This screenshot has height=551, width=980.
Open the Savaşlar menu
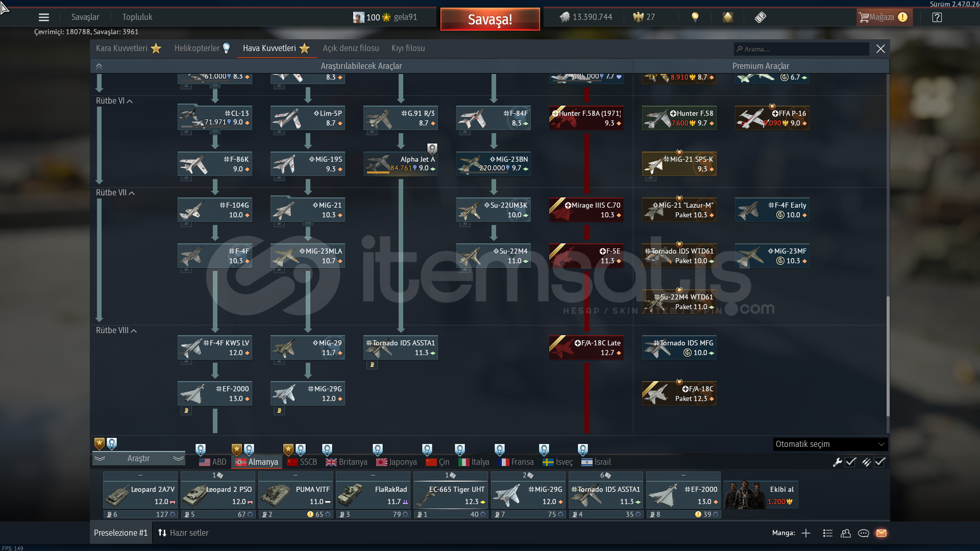pos(85,17)
